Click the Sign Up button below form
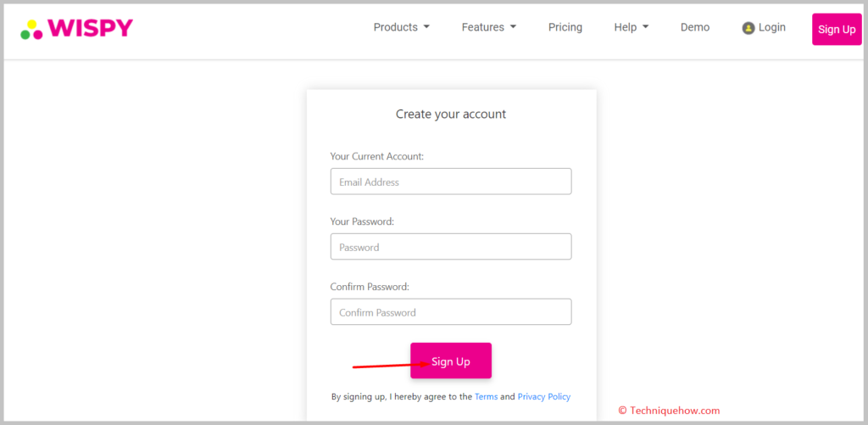The image size is (868, 425). coord(451,361)
